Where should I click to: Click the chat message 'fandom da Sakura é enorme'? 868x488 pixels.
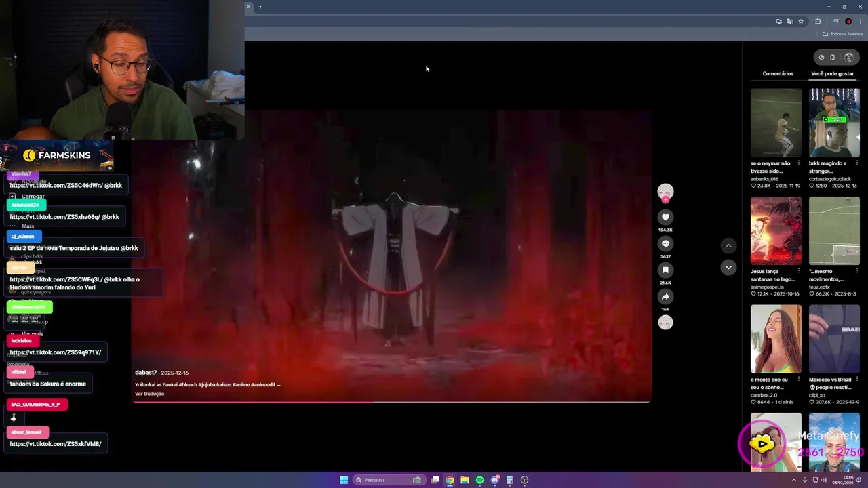[x=47, y=384]
